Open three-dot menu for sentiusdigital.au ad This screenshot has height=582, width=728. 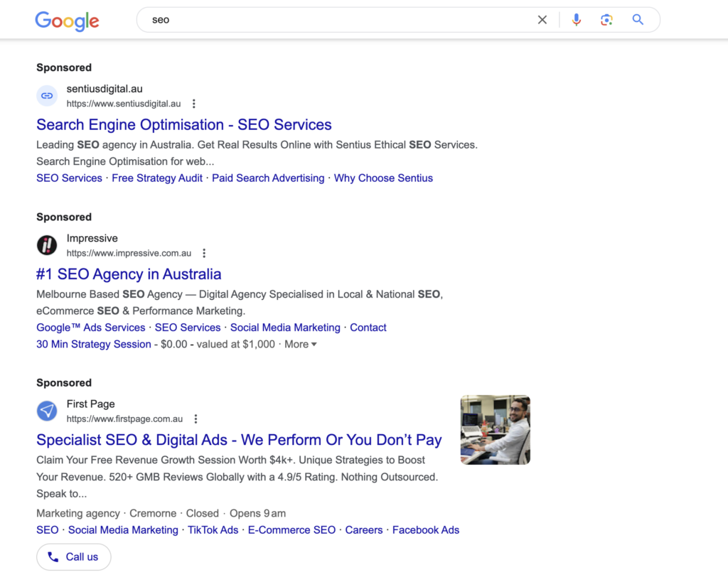click(x=194, y=104)
